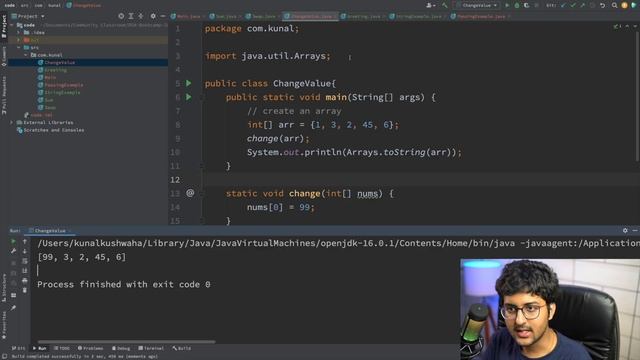The image size is (640, 360).
Task: Click the Run console horizontal scrollbar
Action: tap(127, 342)
